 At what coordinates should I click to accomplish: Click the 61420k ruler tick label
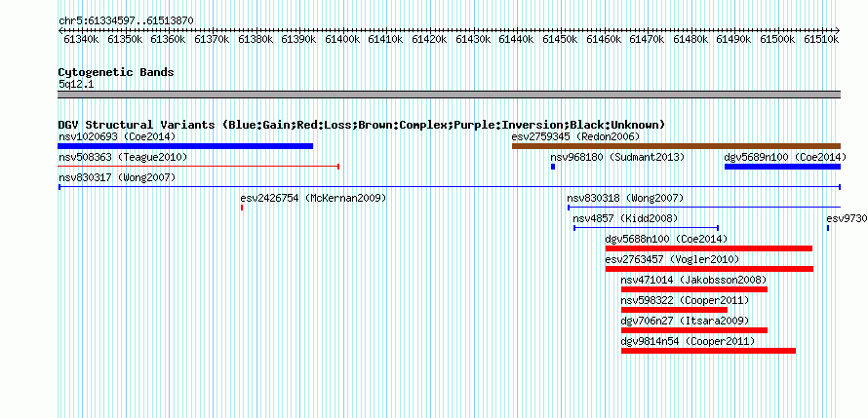[x=430, y=39]
